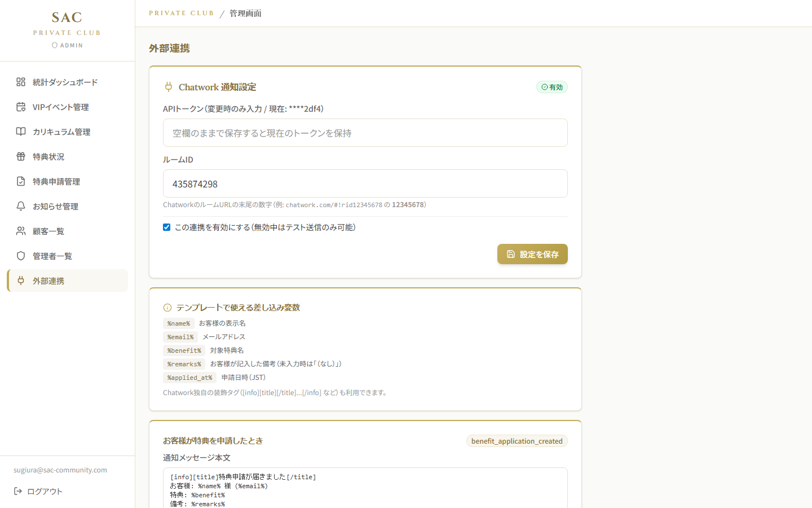Click the %benefit% variable chip
The height and width of the screenshot is (508, 812).
184,351
